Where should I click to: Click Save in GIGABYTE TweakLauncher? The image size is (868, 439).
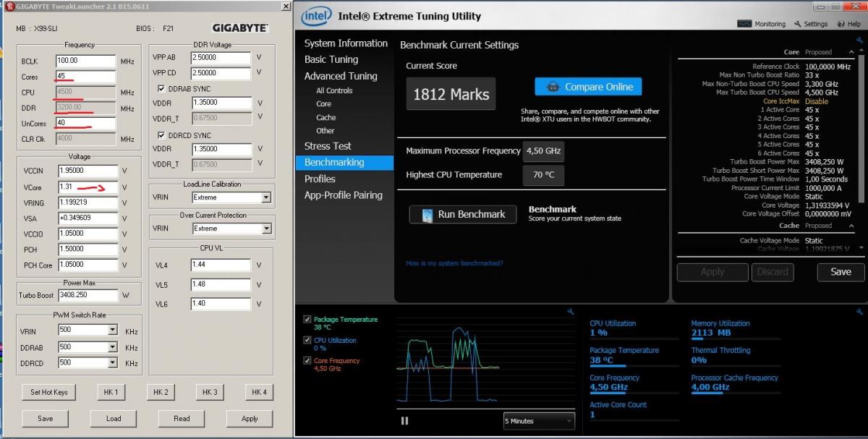[x=45, y=418]
